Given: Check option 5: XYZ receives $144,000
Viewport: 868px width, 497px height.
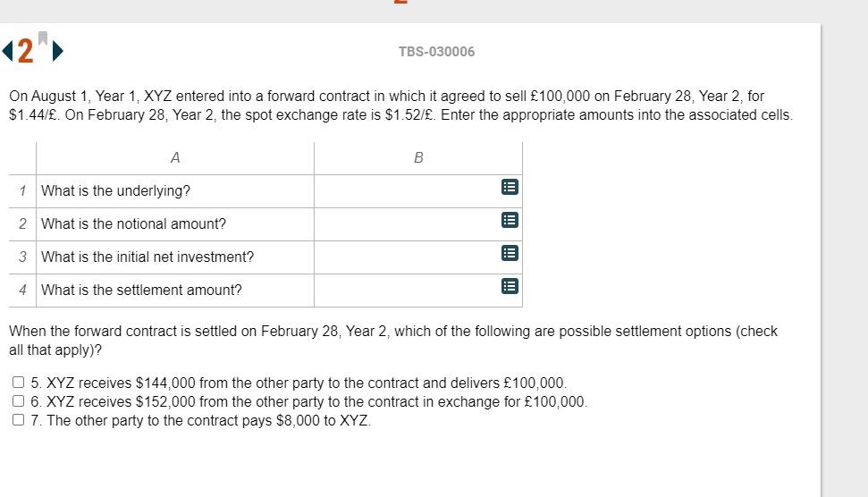Looking at the screenshot, I should coord(19,383).
